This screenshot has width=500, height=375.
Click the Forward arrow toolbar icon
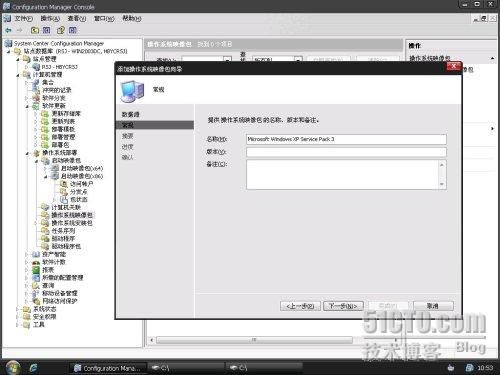19,30
